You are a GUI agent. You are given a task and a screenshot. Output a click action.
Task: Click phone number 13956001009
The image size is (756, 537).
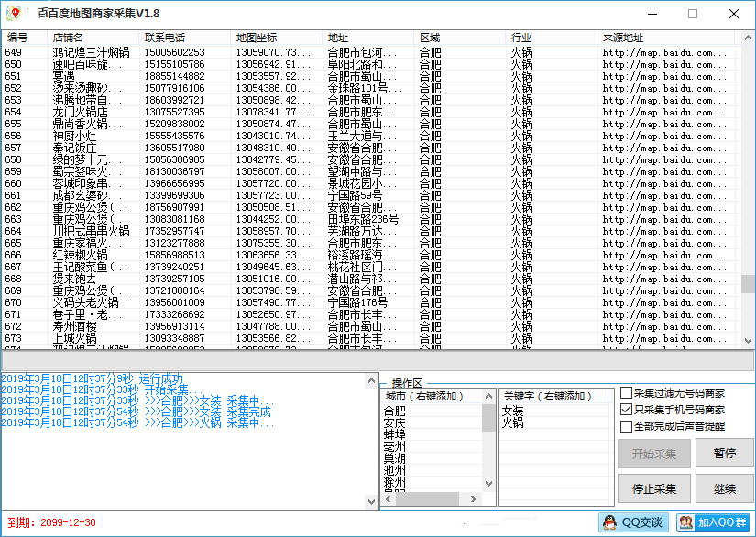(174, 302)
